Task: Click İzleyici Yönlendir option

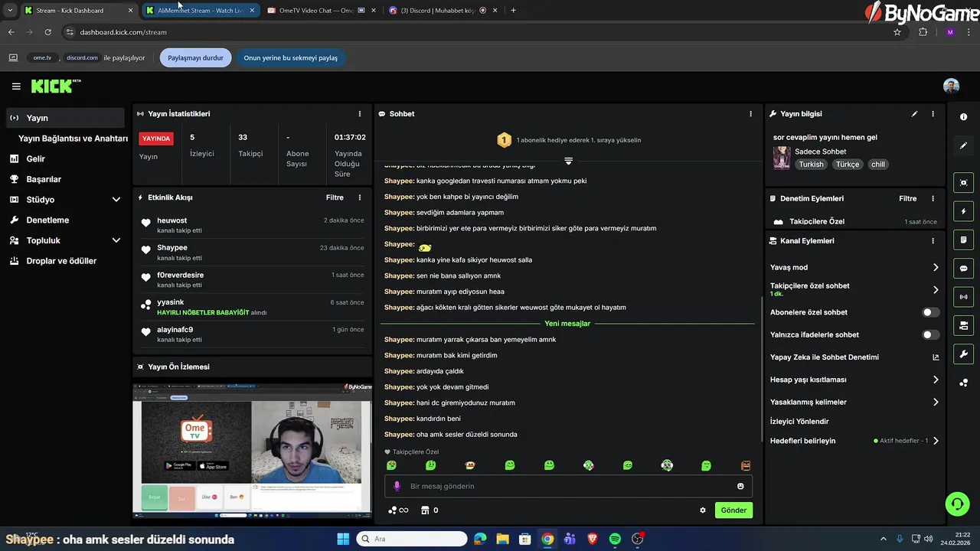Action: (x=799, y=422)
